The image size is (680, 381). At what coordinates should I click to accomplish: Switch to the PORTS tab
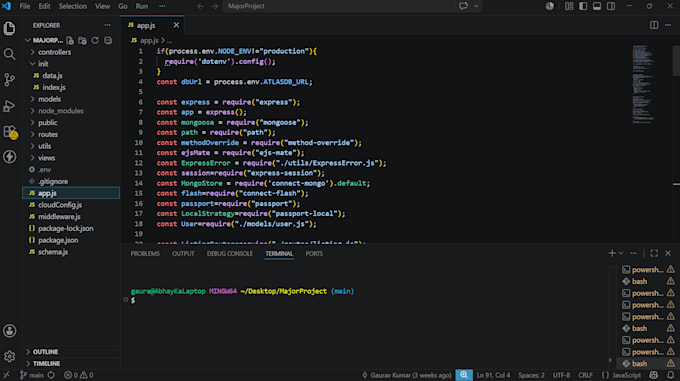pos(314,254)
